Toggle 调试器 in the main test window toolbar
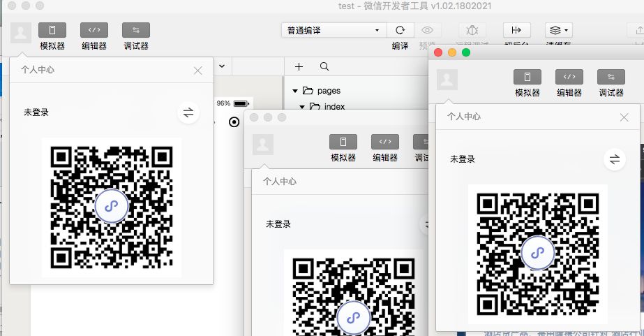644x336 pixels. pyautogui.click(x=136, y=30)
